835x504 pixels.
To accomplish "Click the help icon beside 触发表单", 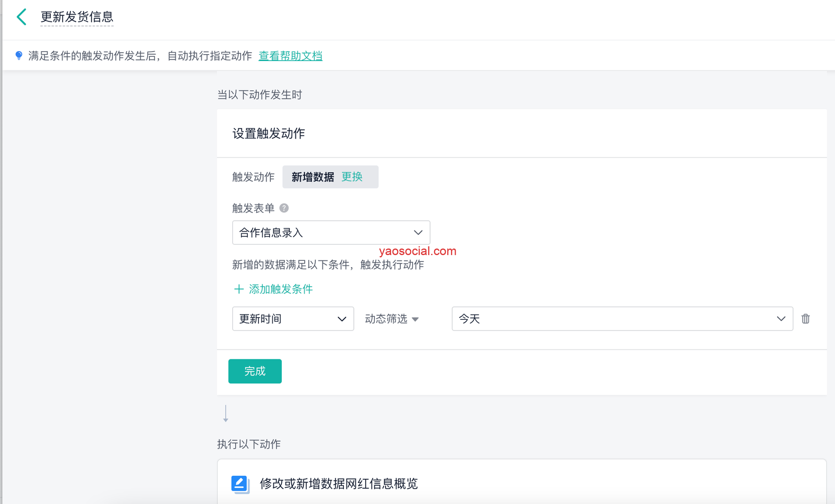I will pos(284,208).
